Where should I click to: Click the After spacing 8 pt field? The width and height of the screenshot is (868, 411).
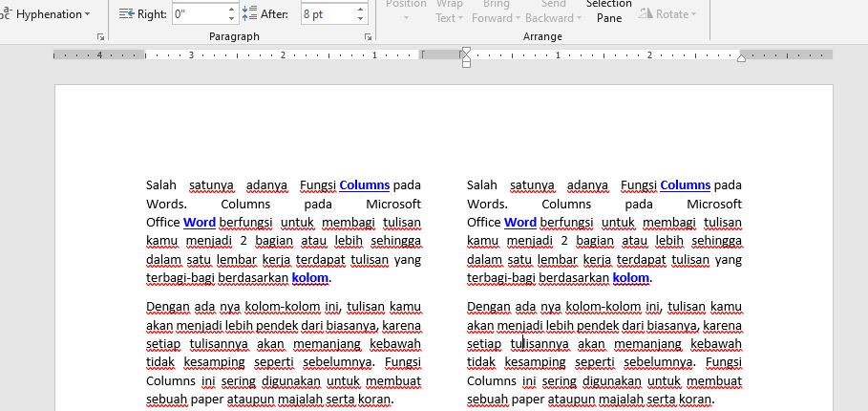[x=328, y=13]
